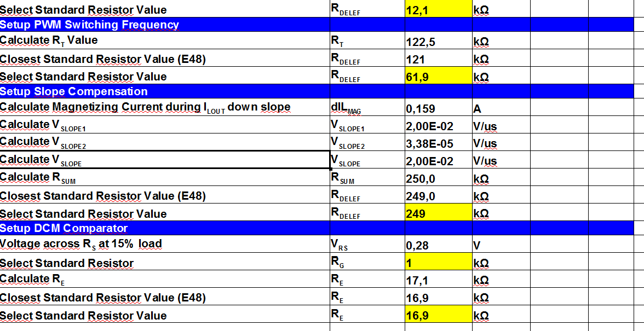Click the yellow RG input cell containing 1
Viewport: 644px width, 331px height.
tap(438, 262)
